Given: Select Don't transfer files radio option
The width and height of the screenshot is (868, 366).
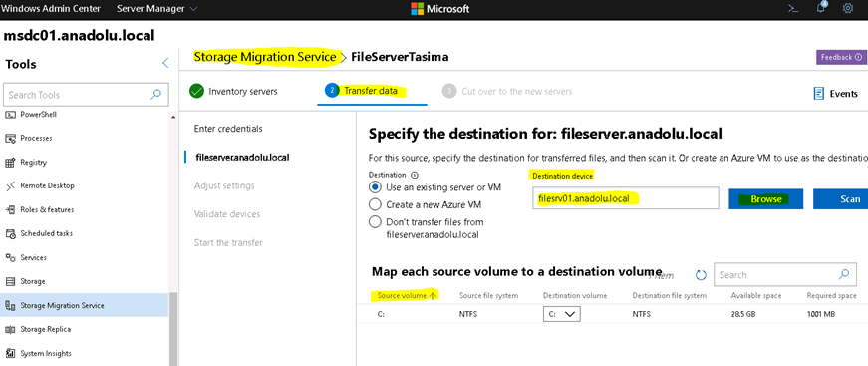Looking at the screenshot, I should [x=427, y=228].
